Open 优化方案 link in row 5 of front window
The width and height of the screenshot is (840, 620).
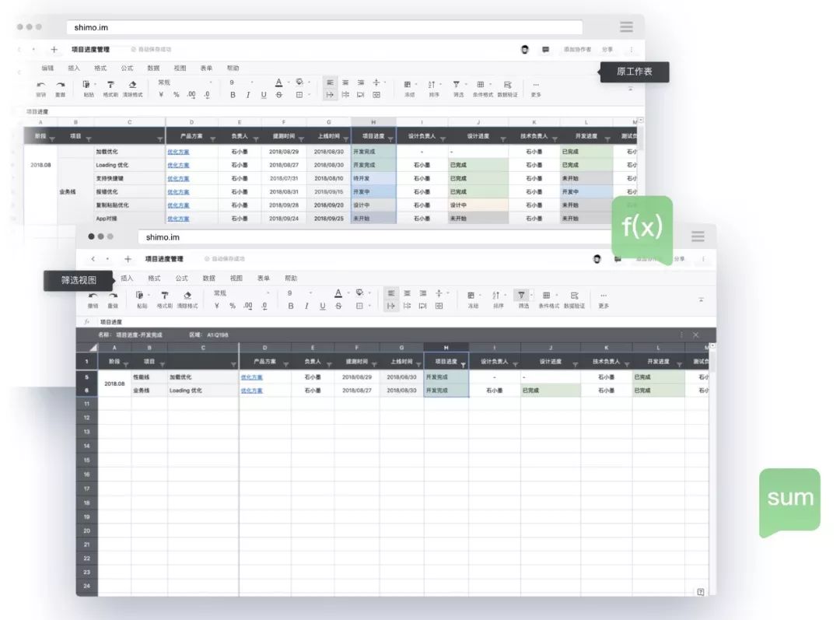pos(250,377)
